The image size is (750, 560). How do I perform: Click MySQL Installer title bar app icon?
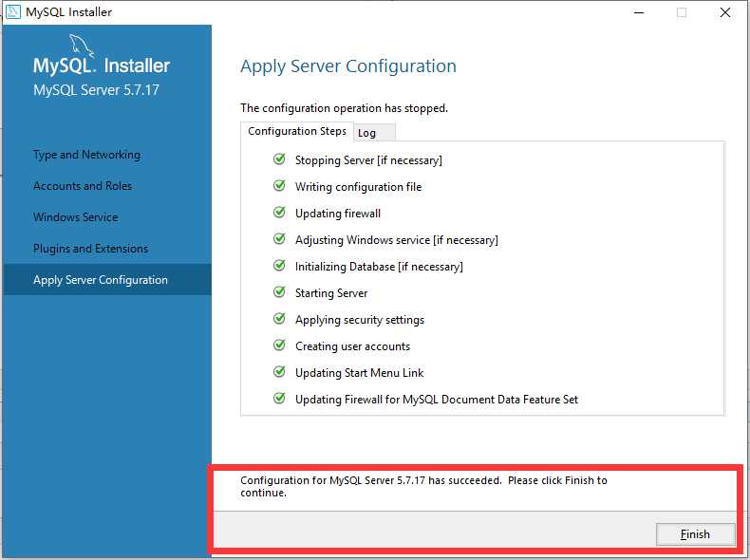coord(13,12)
